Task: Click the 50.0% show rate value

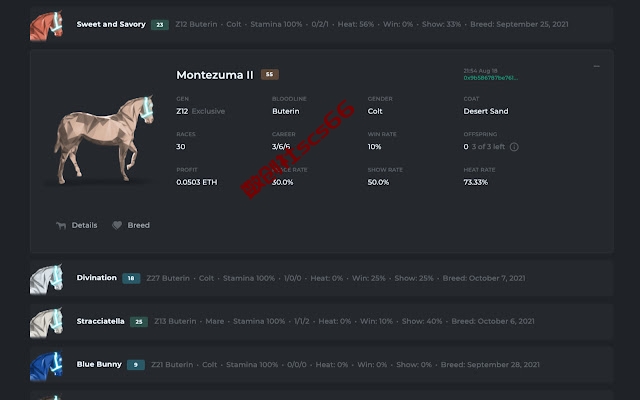Action: click(378, 182)
